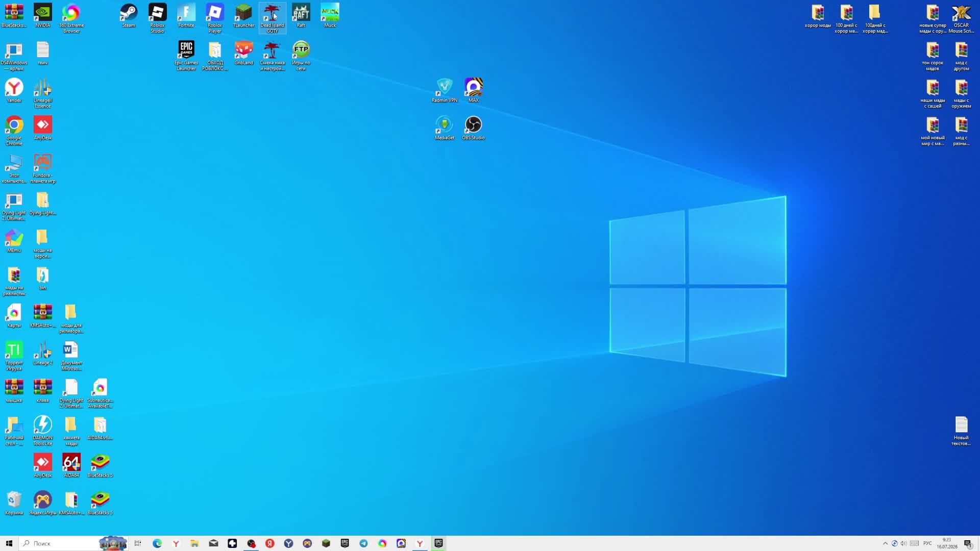Open the Raft game icon
The image size is (980, 551).
(x=301, y=16)
